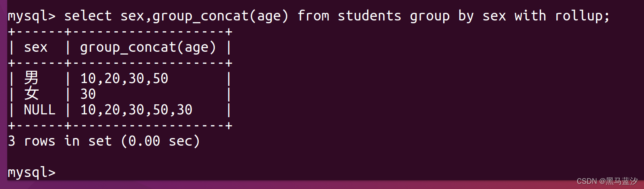Click the word from in the query
Image resolution: width=644 pixels, height=189 pixels.
[313, 16]
